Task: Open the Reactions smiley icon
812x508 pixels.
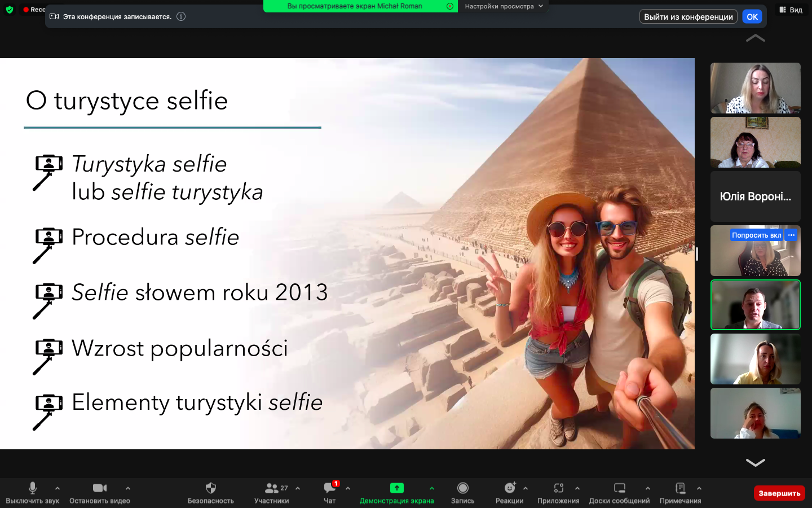Action: (x=510, y=488)
